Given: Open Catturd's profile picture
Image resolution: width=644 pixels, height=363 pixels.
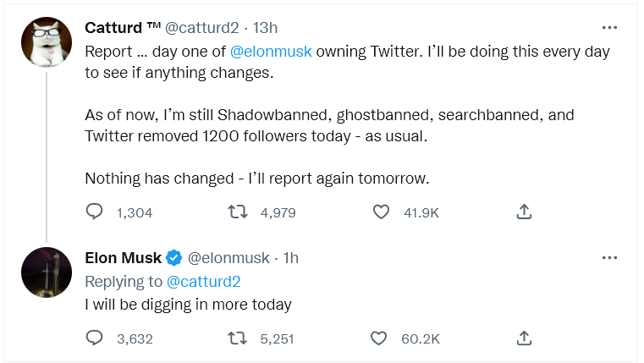Looking at the screenshot, I should click(46, 42).
